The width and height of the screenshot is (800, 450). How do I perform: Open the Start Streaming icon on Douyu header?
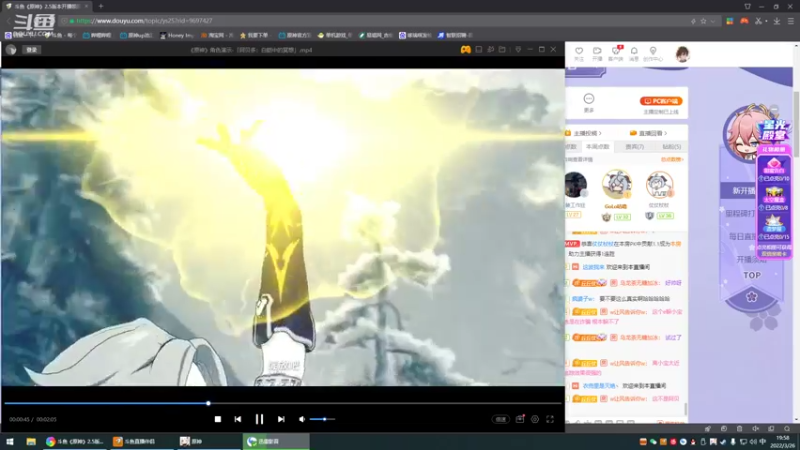[597, 54]
